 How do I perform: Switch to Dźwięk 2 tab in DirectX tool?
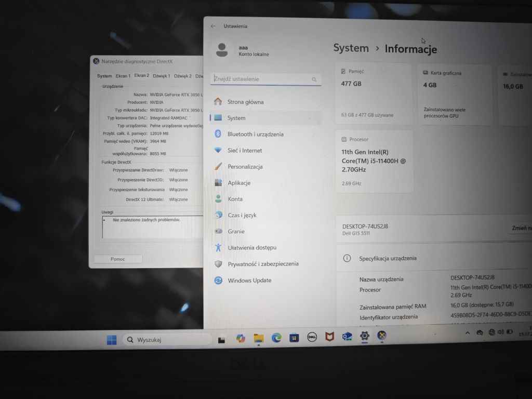[182, 76]
